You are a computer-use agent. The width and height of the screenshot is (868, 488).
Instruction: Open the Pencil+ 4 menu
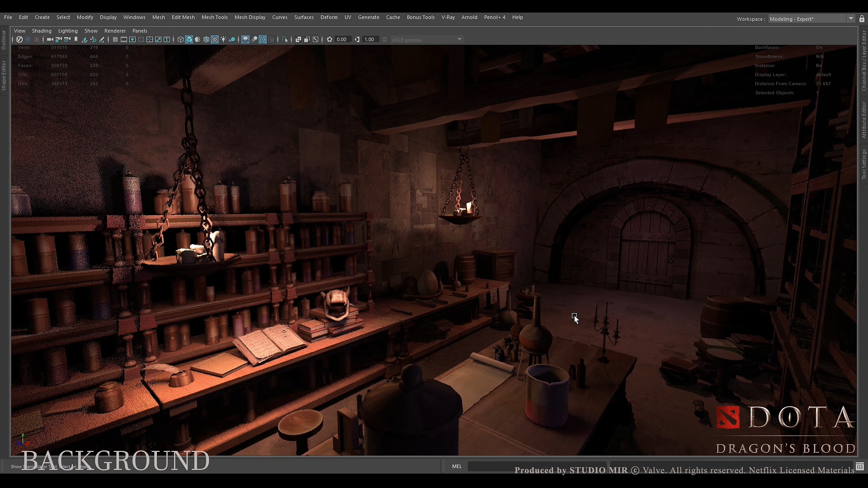(x=495, y=17)
